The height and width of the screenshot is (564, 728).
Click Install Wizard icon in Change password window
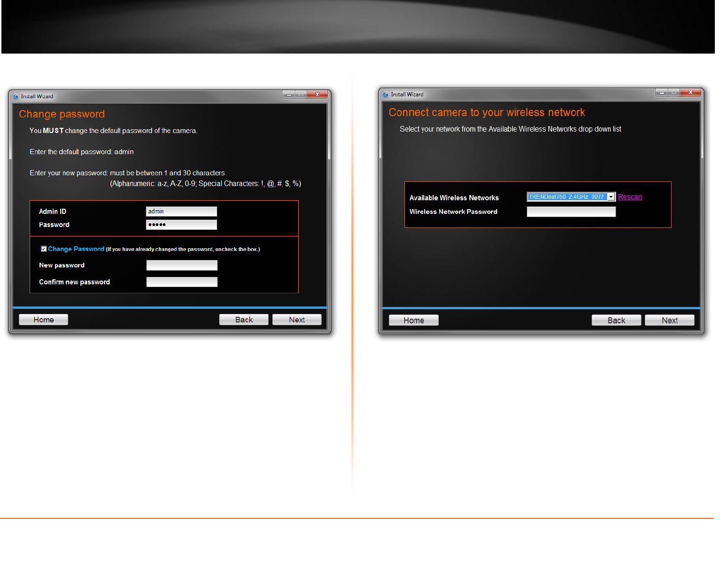16,96
